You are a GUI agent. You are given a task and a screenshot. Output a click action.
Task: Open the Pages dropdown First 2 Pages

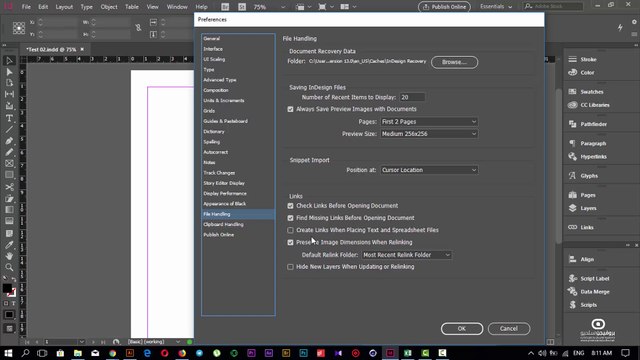429,122
